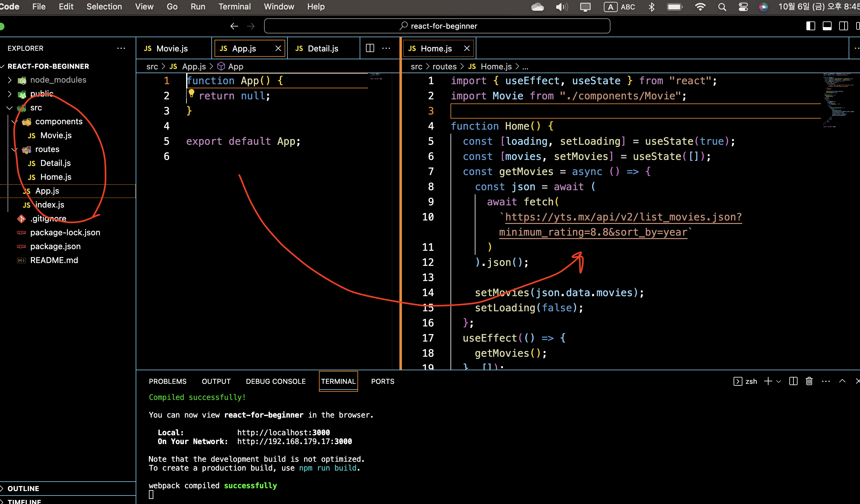Toggle bottom panel layout icon
The image size is (860, 504).
(827, 26)
